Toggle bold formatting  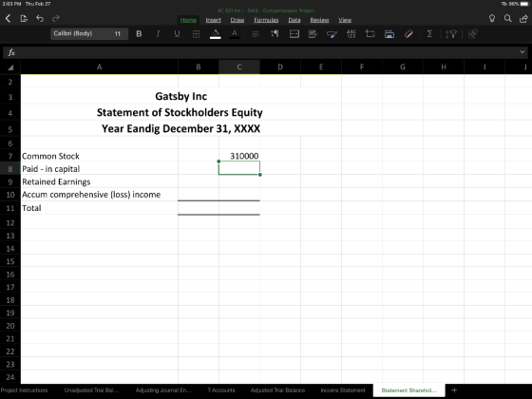(x=139, y=33)
